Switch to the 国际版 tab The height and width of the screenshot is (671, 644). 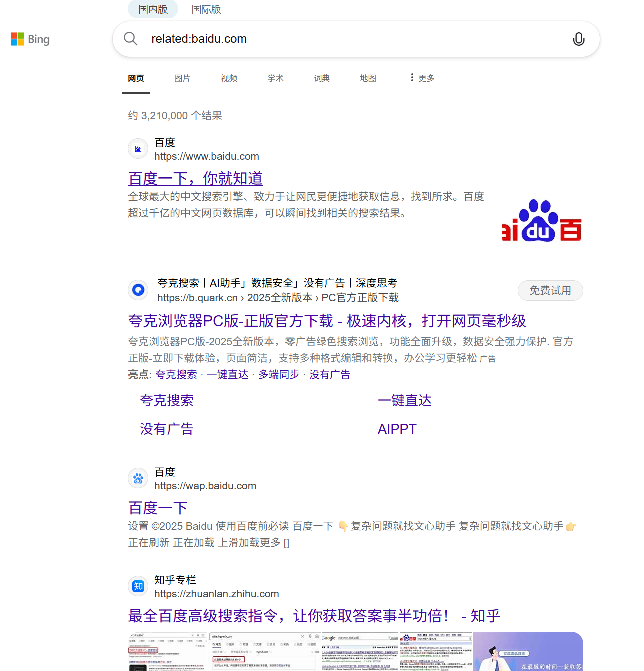click(x=206, y=9)
